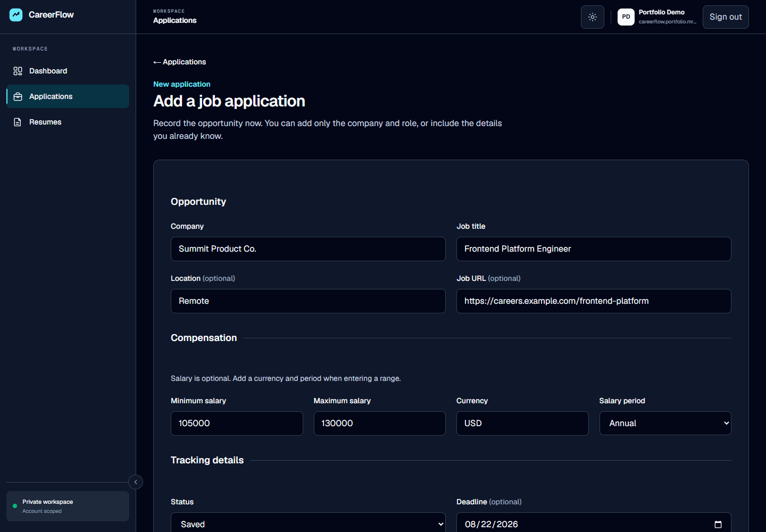Click the Dashboard grid icon in the sidebar

coord(18,71)
